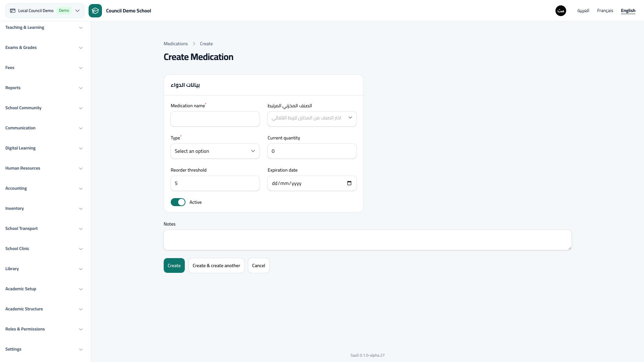The width and height of the screenshot is (644, 362).
Task: Open the user avatar menu
Action: point(561,11)
